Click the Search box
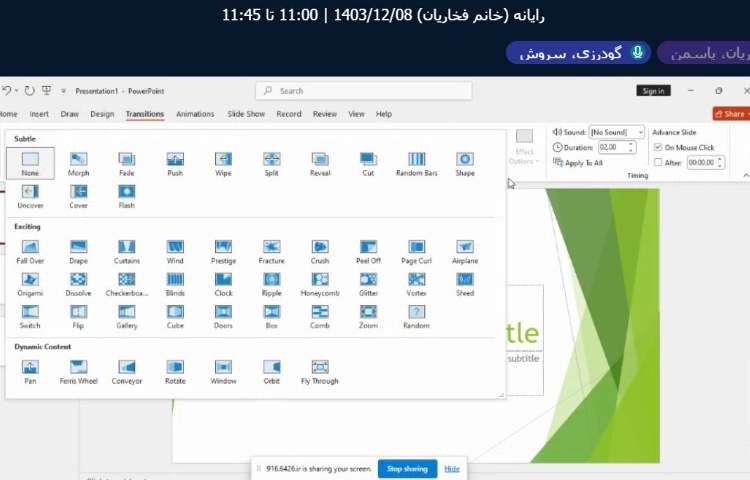 click(x=364, y=91)
